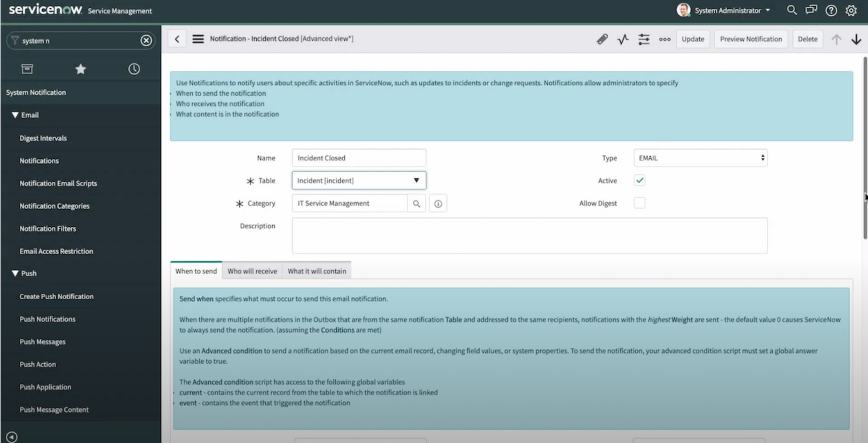Open Push Notifications module
This screenshot has height=443, width=868.
[x=47, y=319]
